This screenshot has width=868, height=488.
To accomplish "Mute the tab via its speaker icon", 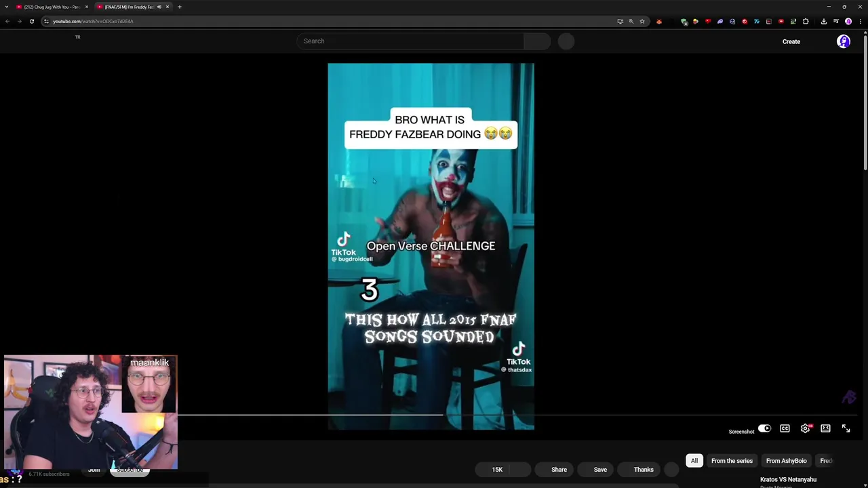I will click(x=159, y=7).
